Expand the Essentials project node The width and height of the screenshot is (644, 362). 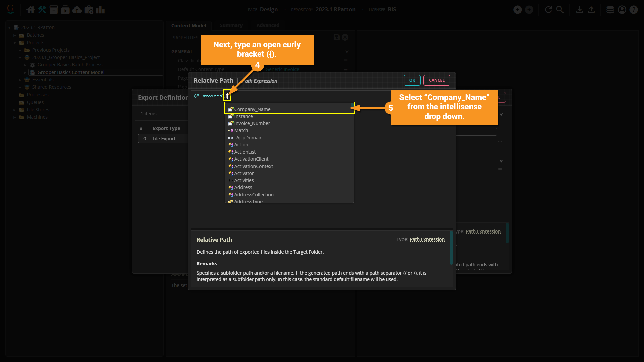[20, 80]
